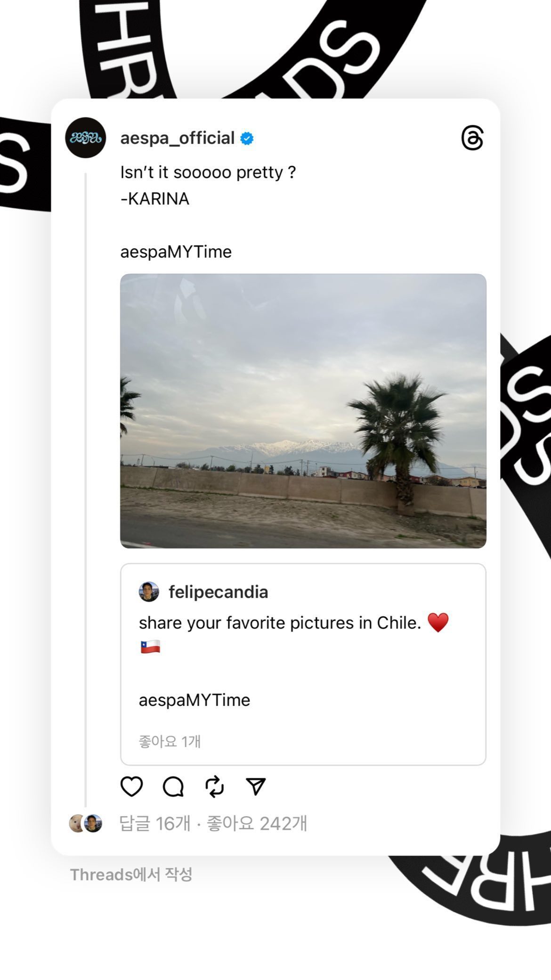
Task: Tap the replier avatars cluster
Action: (x=86, y=823)
